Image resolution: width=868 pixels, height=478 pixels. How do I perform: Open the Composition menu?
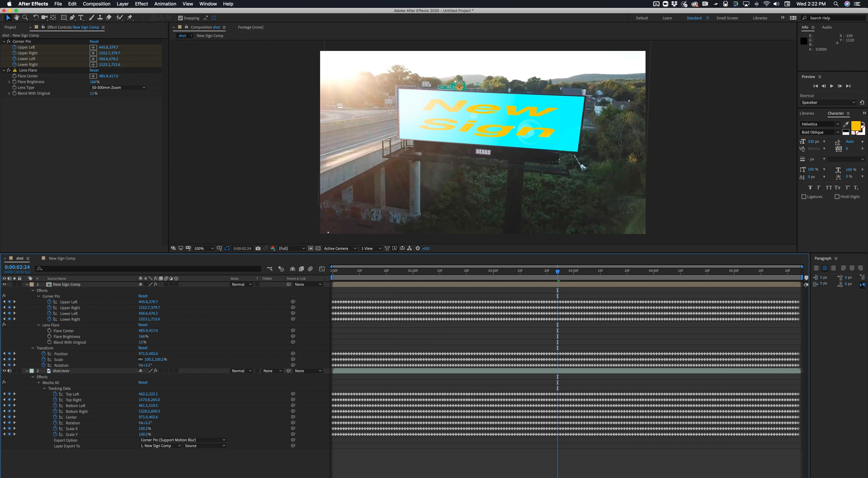(x=96, y=4)
